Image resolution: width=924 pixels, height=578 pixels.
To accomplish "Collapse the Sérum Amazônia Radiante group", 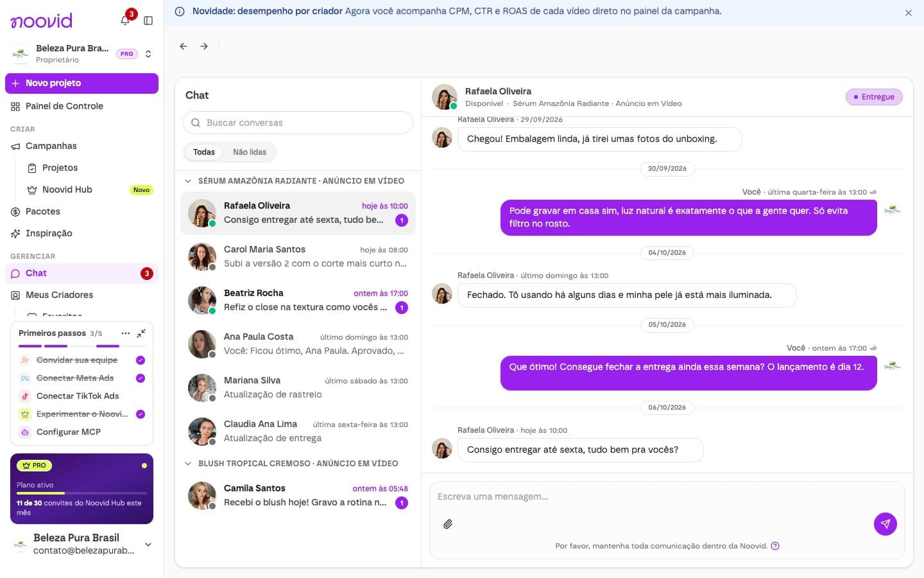I will tap(188, 181).
